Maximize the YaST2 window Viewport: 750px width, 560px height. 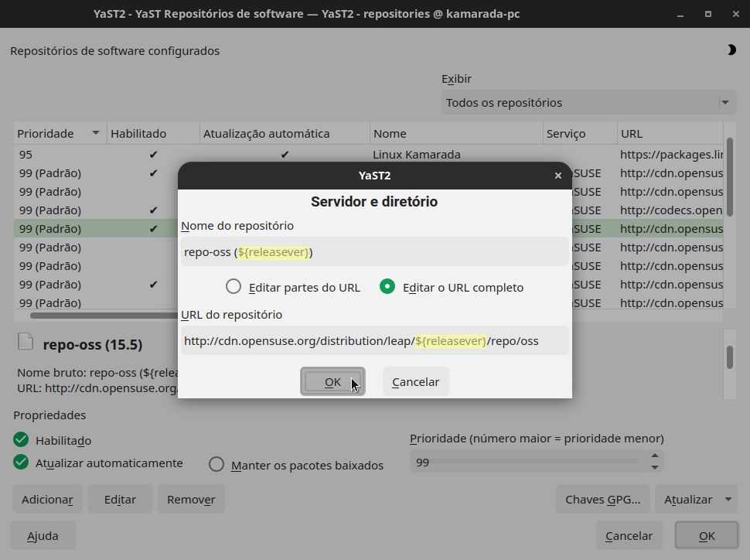coord(708,14)
